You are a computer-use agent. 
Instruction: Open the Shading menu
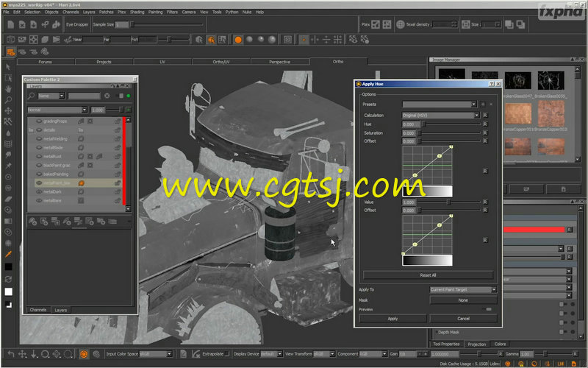[x=137, y=12]
